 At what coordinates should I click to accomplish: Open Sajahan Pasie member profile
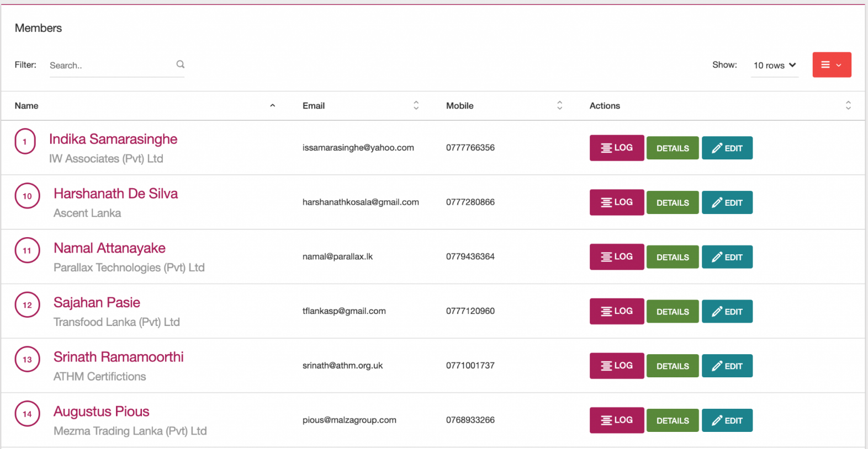(x=97, y=303)
